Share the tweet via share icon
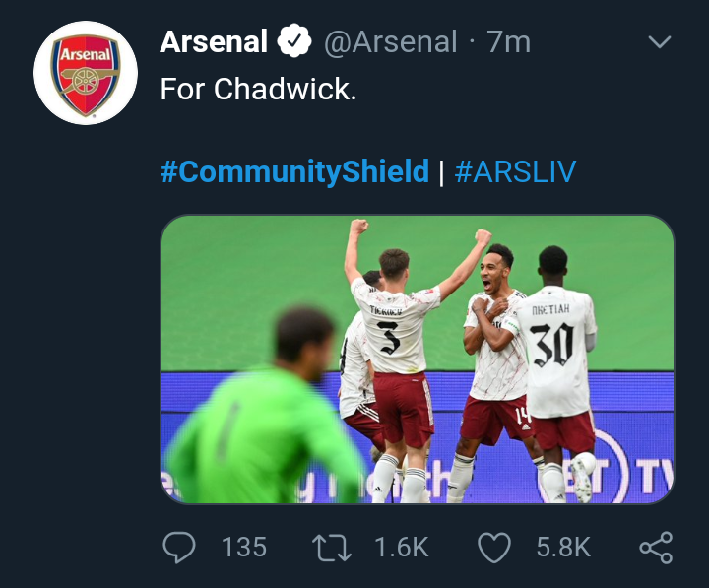The width and height of the screenshot is (709, 588). 655,547
